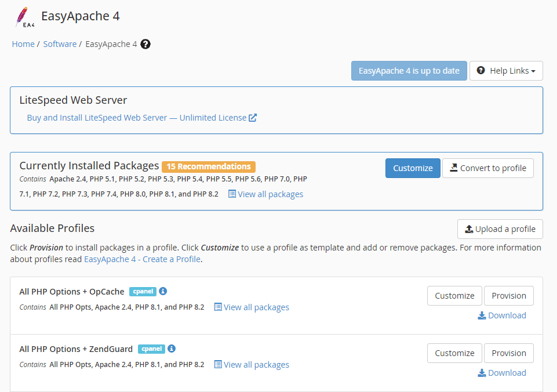Image resolution: width=557 pixels, height=392 pixels.
Task: Click the All PHP Options + OpCache title
Action: point(72,292)
